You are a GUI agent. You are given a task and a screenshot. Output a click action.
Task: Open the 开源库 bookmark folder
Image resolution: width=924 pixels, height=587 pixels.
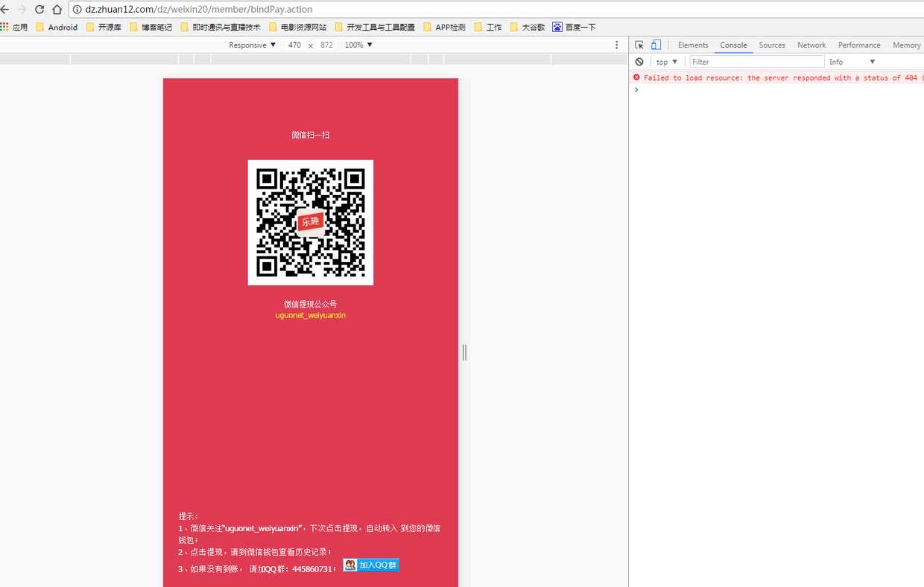104,28
